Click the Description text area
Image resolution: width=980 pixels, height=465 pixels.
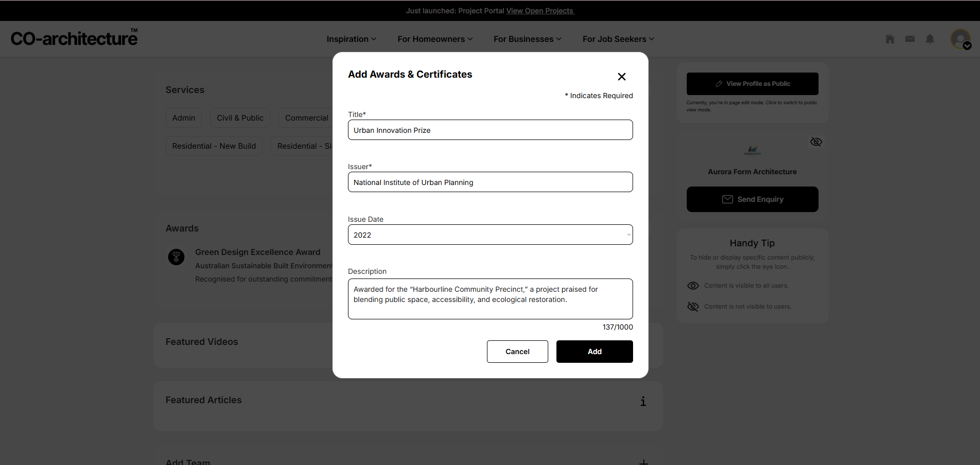pyautogui.click(x=490, y=299)
